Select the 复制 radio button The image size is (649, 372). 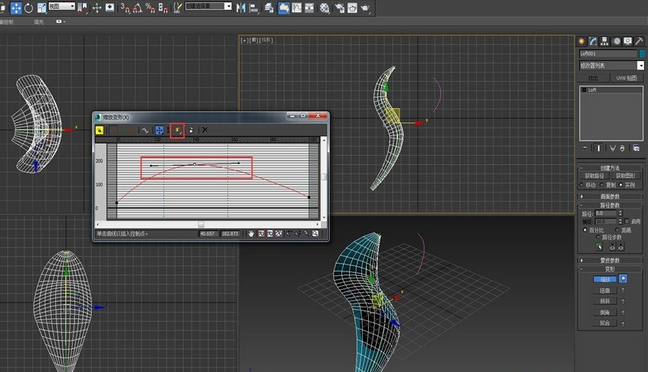click(601, 185)
